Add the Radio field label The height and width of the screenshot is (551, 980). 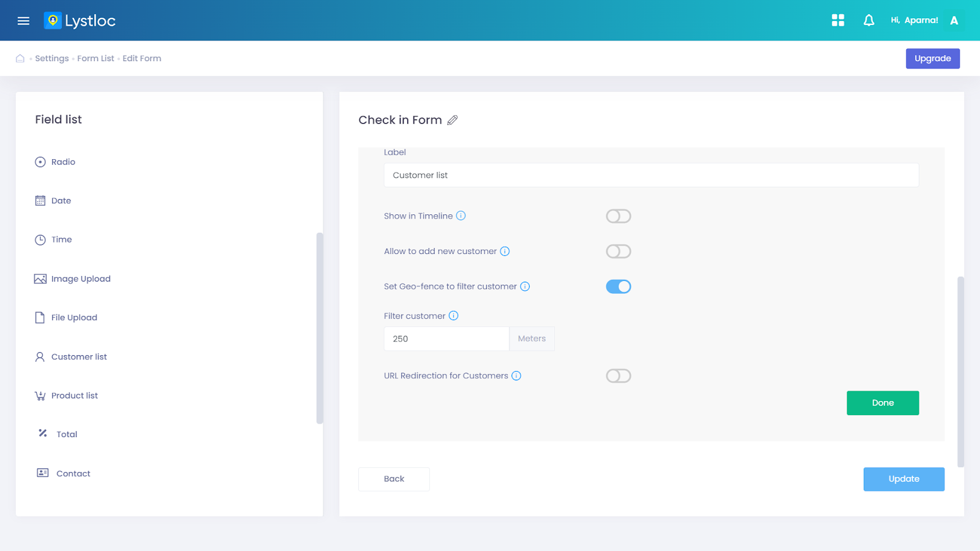[63, 162]
